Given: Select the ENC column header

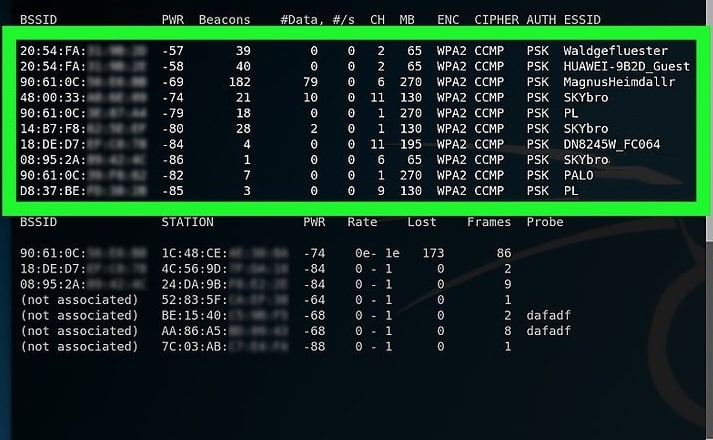Looking at the screenshot, I should point(449,20).
